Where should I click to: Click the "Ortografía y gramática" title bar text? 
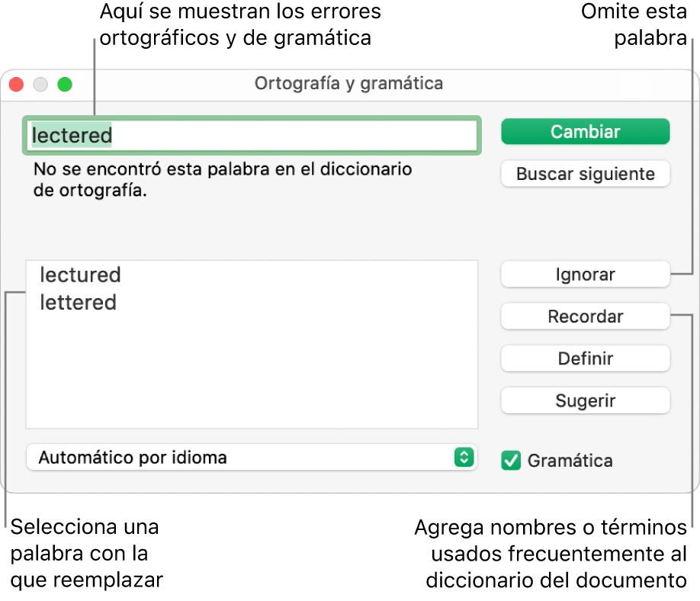[x=348, y=83]
